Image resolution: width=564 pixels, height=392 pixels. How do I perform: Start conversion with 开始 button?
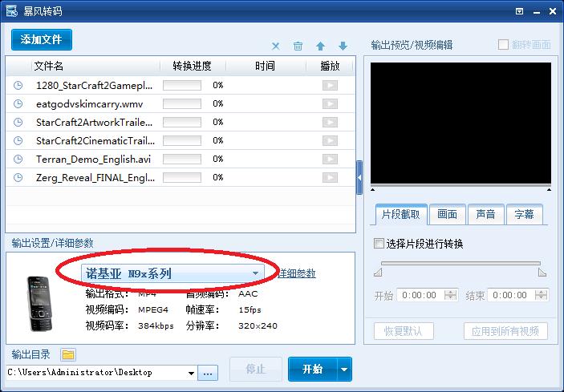pos(313,369)
